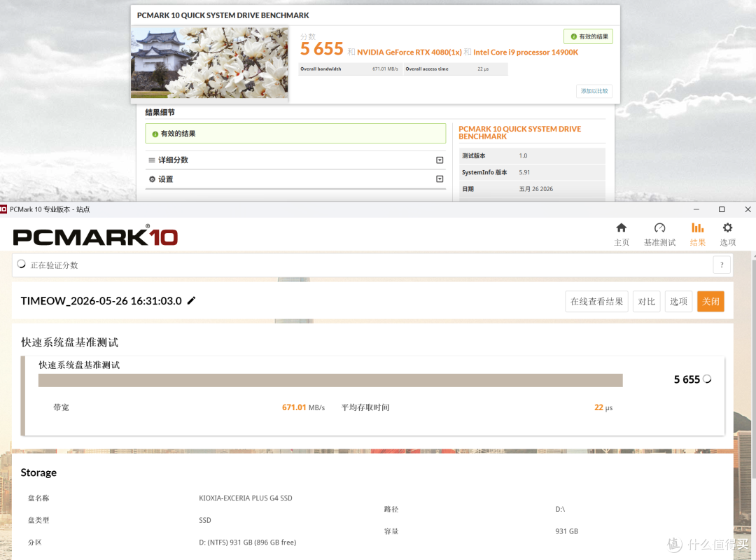Click 在线查看结果 button
This screenshot has width=756, height=560.
(596, 302)
